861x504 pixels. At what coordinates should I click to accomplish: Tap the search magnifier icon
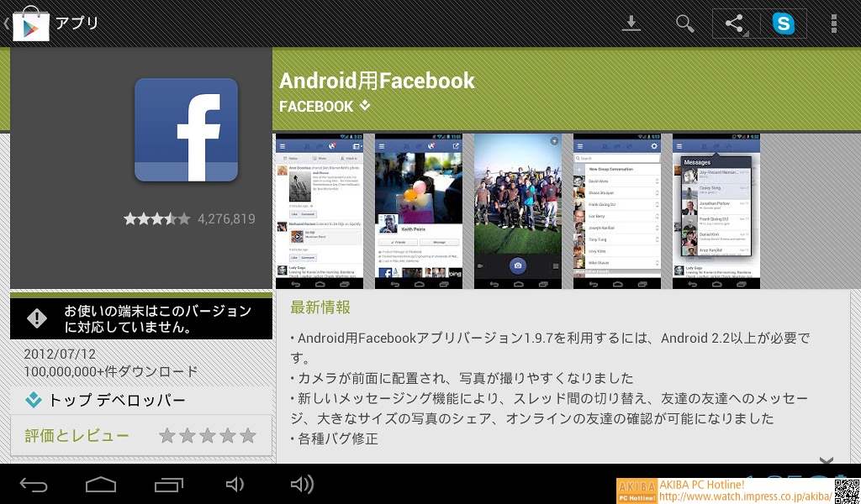tap(685, 24)
